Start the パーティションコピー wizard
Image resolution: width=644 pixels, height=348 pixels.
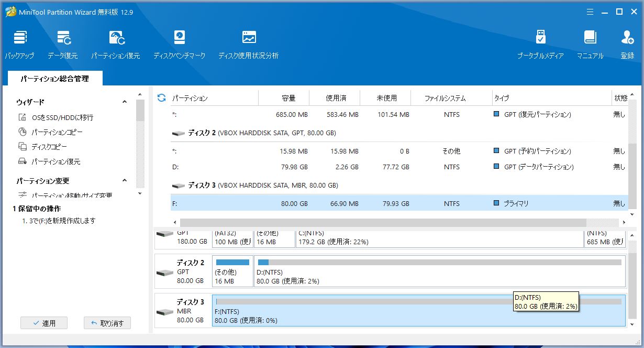point(57,133)
